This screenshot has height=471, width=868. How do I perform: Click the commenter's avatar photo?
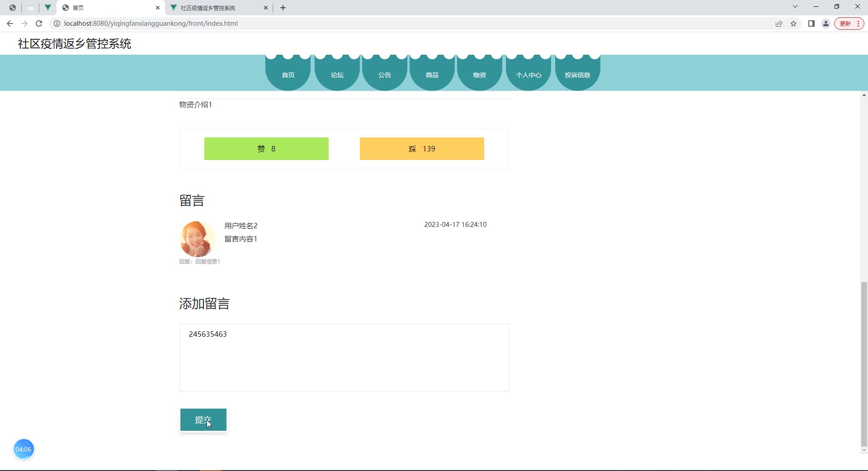click(197, 239)
